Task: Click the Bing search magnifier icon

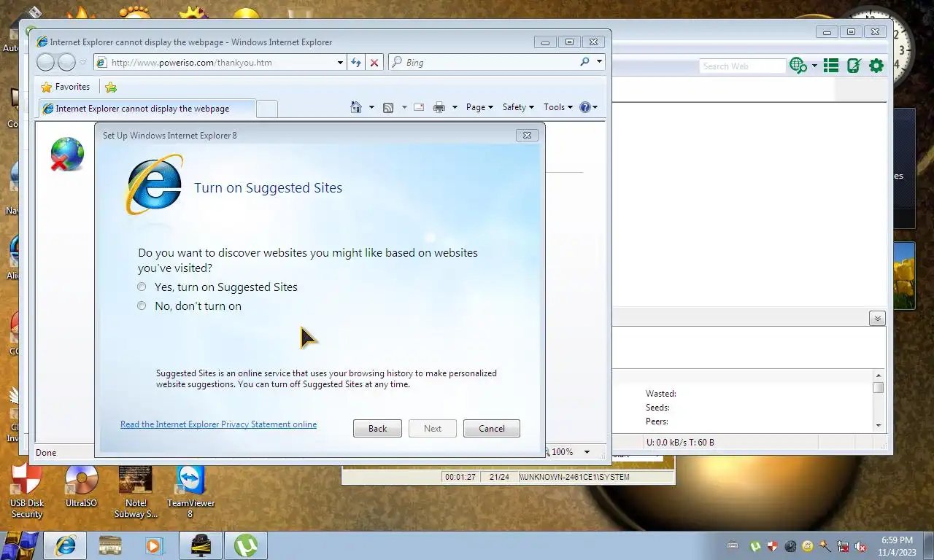Action: coord(584,62)
